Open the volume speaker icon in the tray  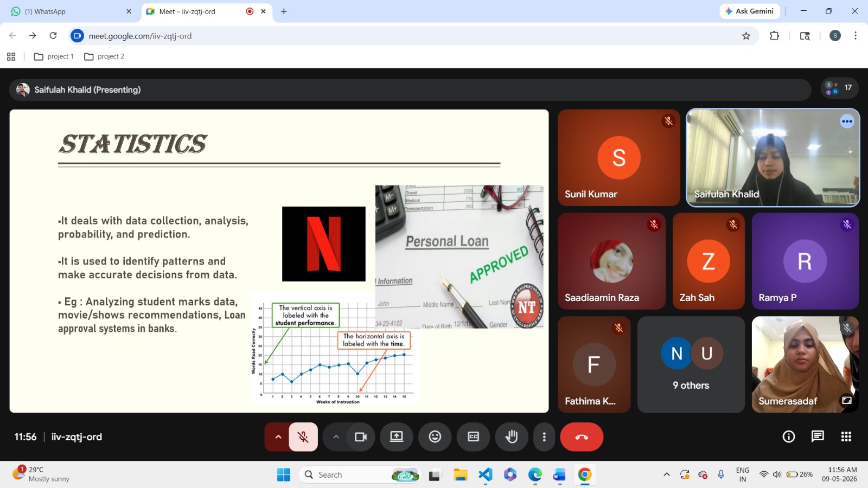777,475
